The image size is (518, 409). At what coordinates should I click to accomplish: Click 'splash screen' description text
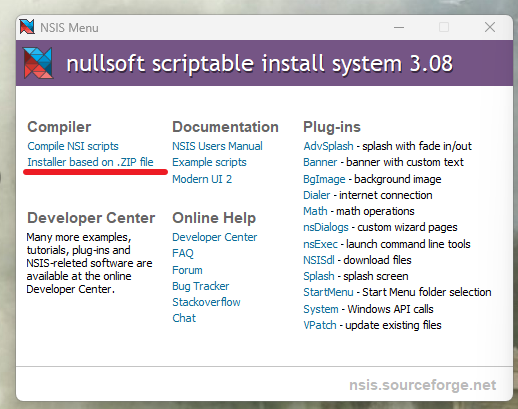point(376,276)
